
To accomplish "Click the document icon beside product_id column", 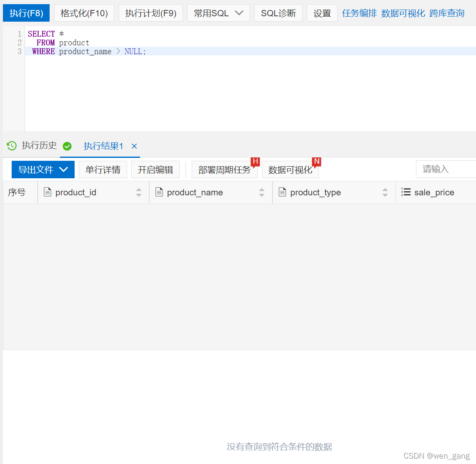I will pos(47,192).
